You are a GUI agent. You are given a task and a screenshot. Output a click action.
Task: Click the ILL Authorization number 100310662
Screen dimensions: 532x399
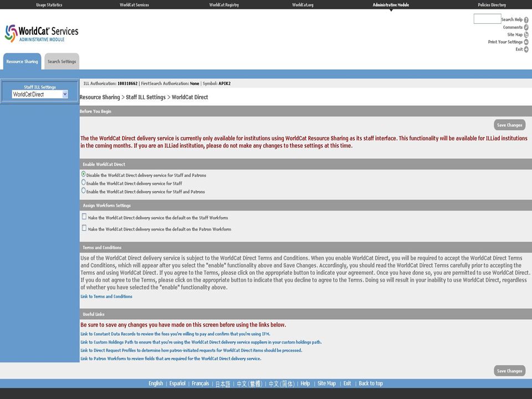127,84
